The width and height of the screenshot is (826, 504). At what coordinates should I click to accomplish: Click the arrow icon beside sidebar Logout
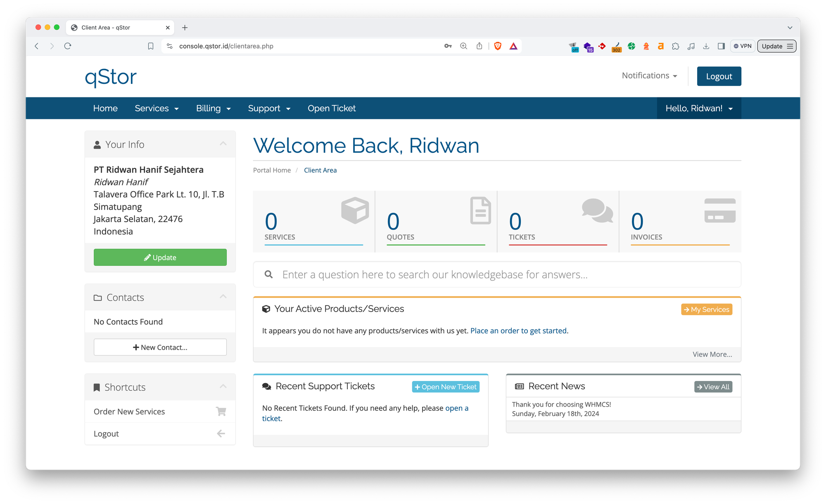221,433
